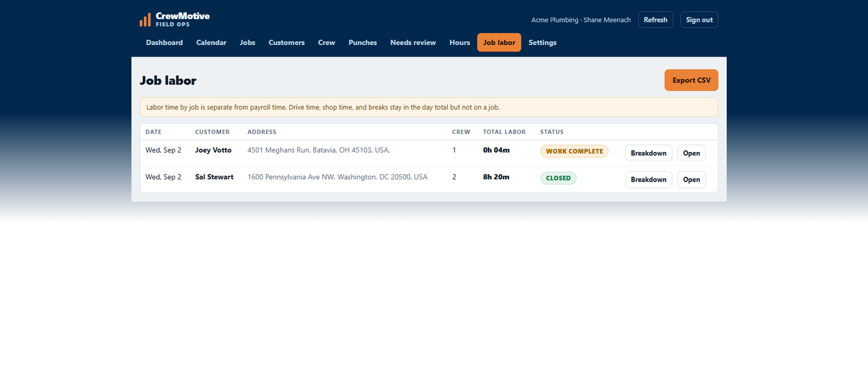Open the Joey Votto job
Viewport: 868px width, 367px height.
692,153
